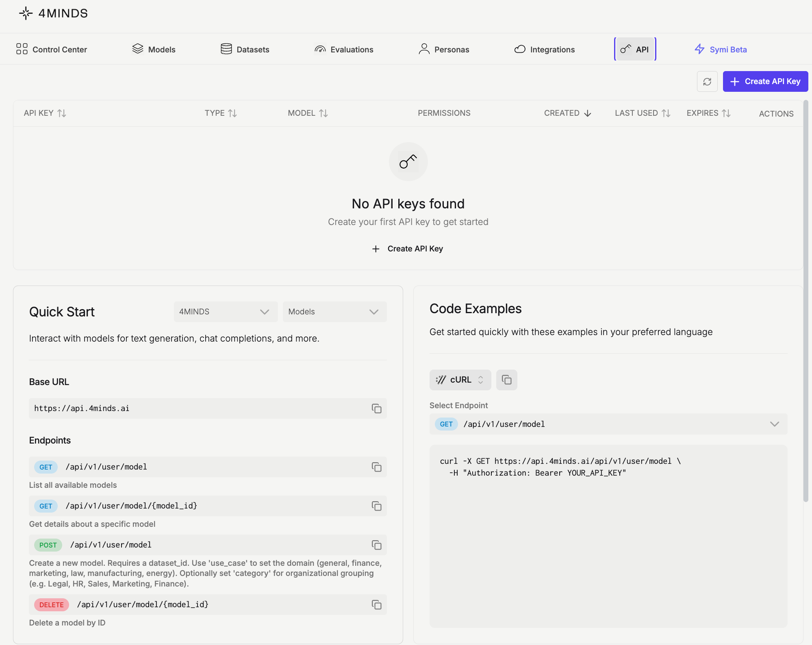Click the PERMISSIONS column header
Screen dimensions: 812x645
click(x=444, y=113)
